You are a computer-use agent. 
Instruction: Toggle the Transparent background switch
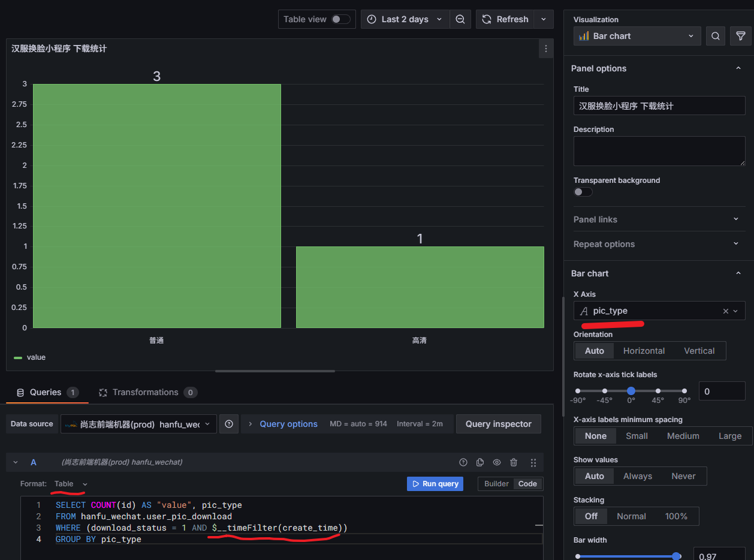583,192
